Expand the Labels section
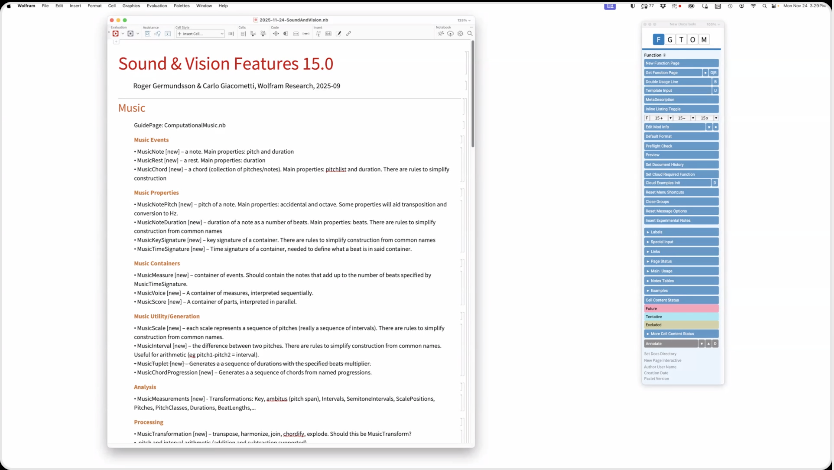The width and height of the screenshot is (834, 470). pos(680,232)
